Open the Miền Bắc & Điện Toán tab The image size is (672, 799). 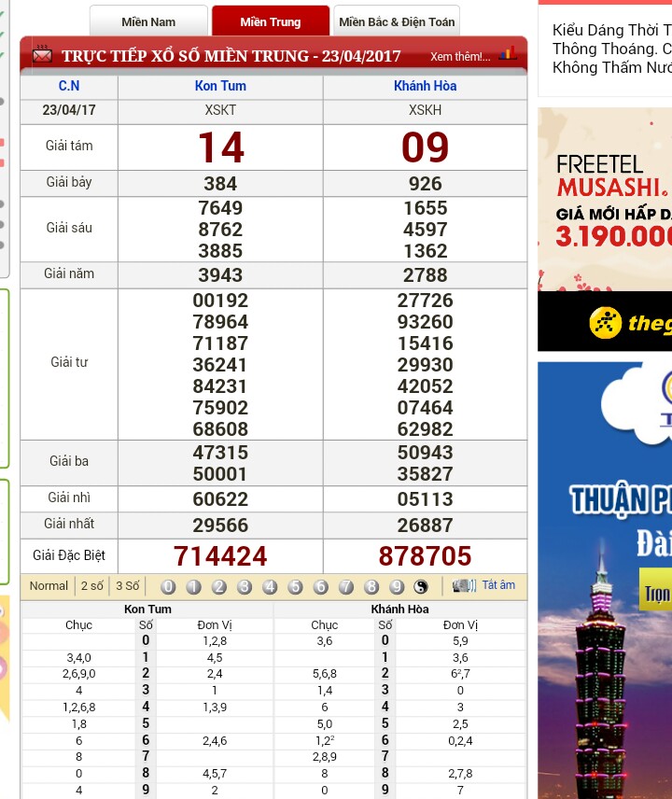397,21
